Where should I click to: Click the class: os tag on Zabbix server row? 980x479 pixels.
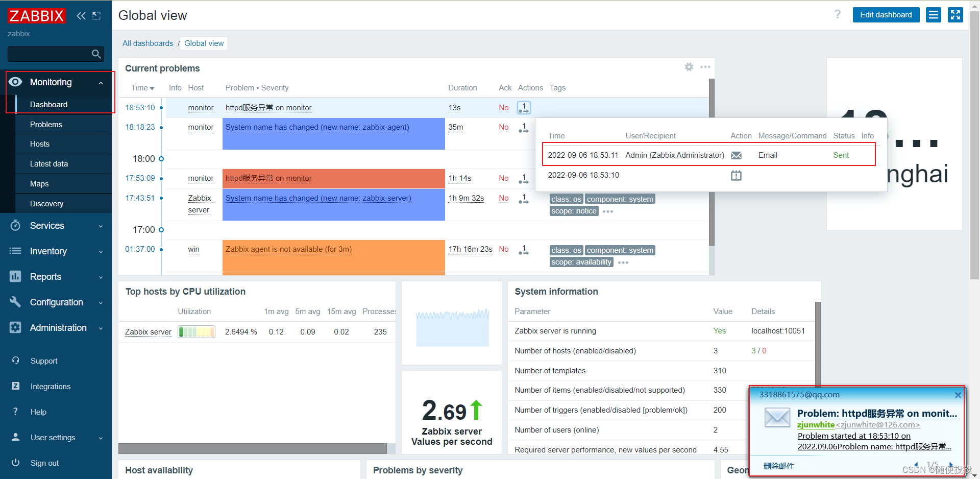566,199
